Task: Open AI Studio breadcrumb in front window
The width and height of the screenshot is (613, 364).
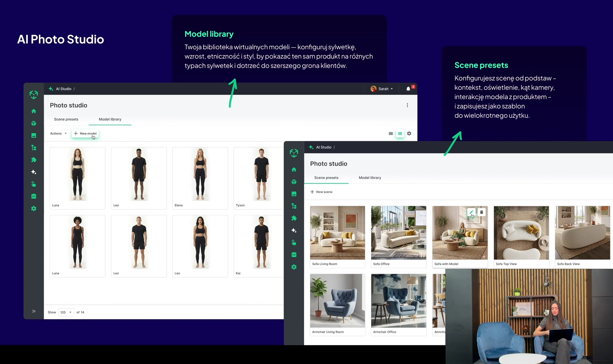Action: (x=324, y=147)
